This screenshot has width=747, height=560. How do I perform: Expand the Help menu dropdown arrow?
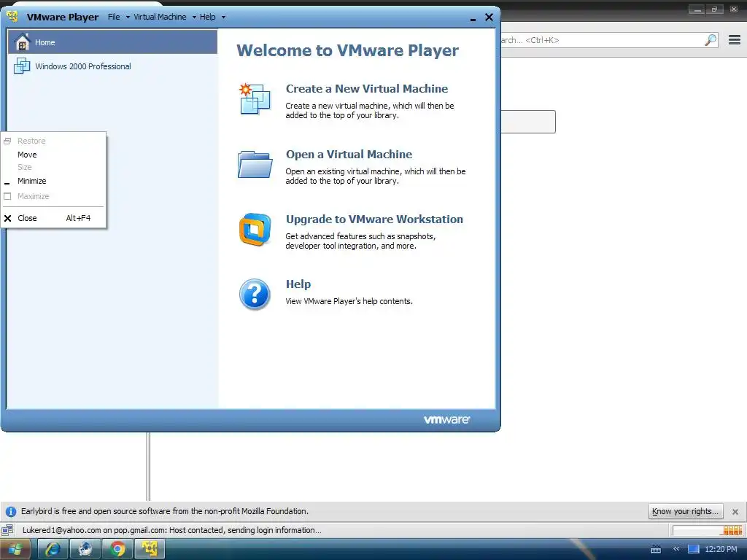click(x=223, y=17)
